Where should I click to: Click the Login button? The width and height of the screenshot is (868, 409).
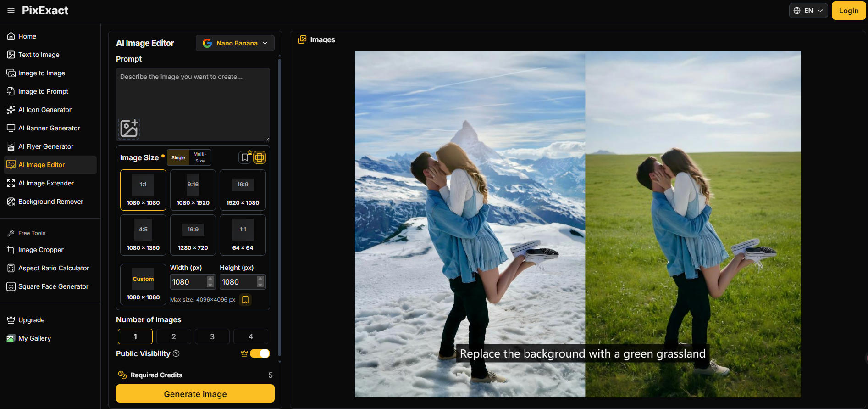click(848, 11)
